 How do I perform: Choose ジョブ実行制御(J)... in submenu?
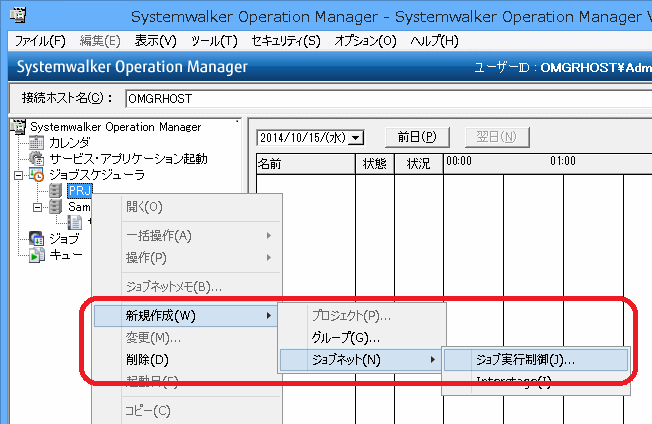click(x=536, y=360)
